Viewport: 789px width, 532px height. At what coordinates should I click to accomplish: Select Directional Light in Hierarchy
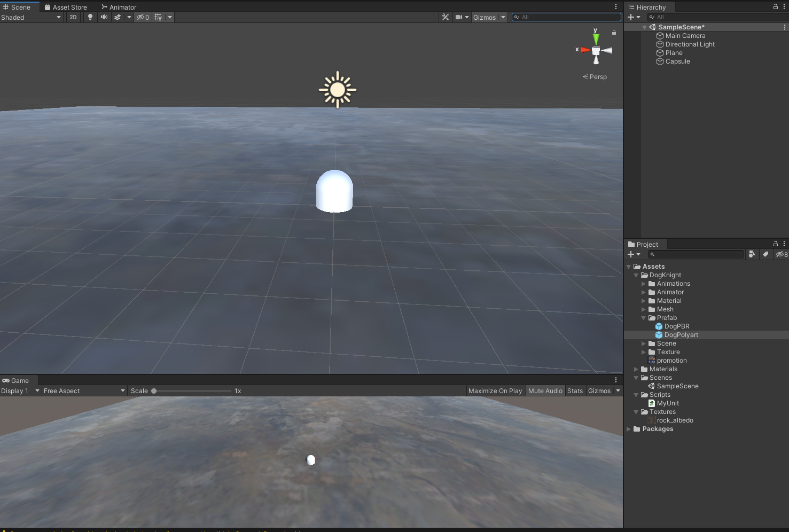pos(690,44)
